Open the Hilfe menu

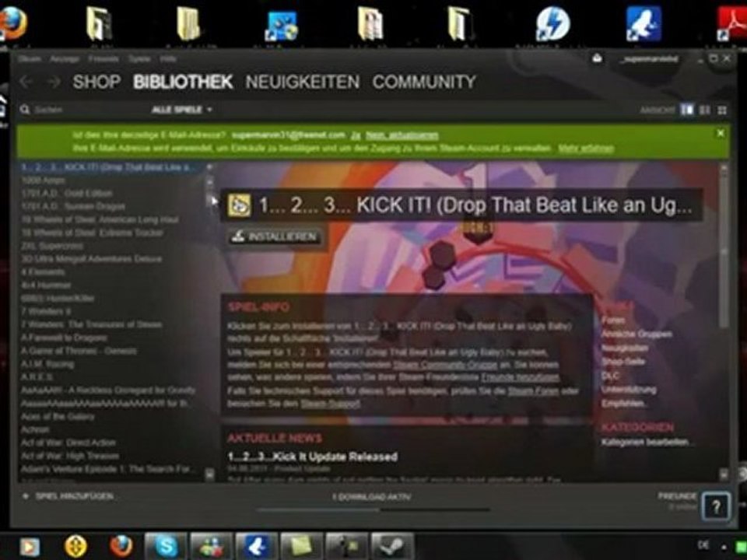coord(168,59)
